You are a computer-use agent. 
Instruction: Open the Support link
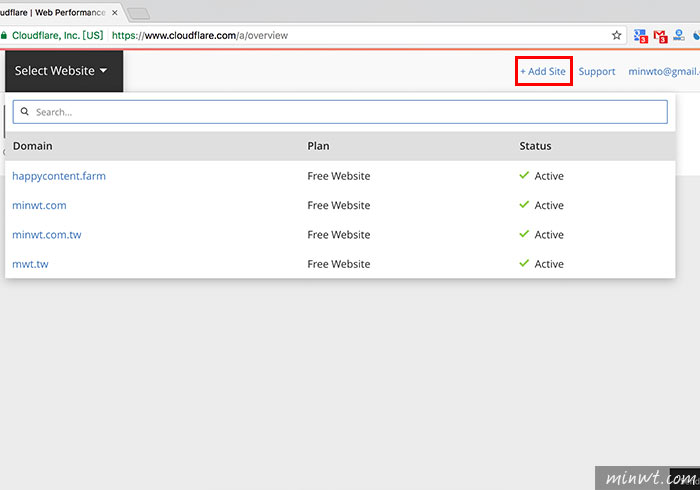click(596, 71)
